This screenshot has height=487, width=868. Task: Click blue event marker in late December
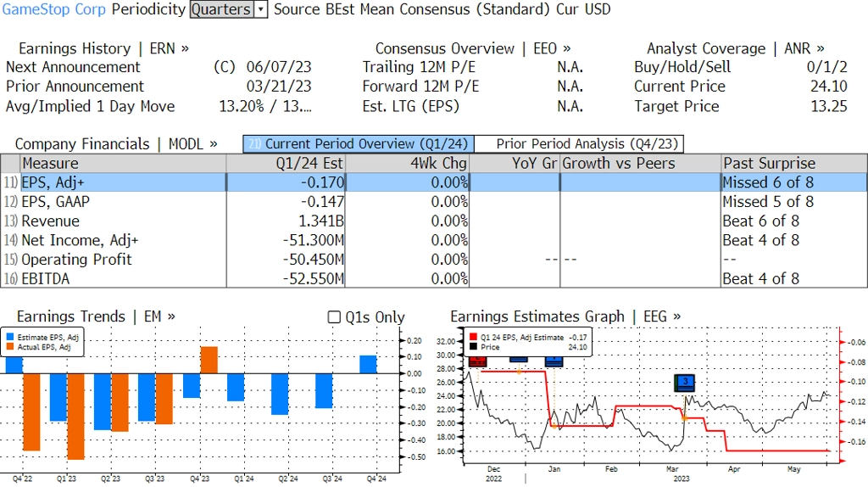[518, 360]
